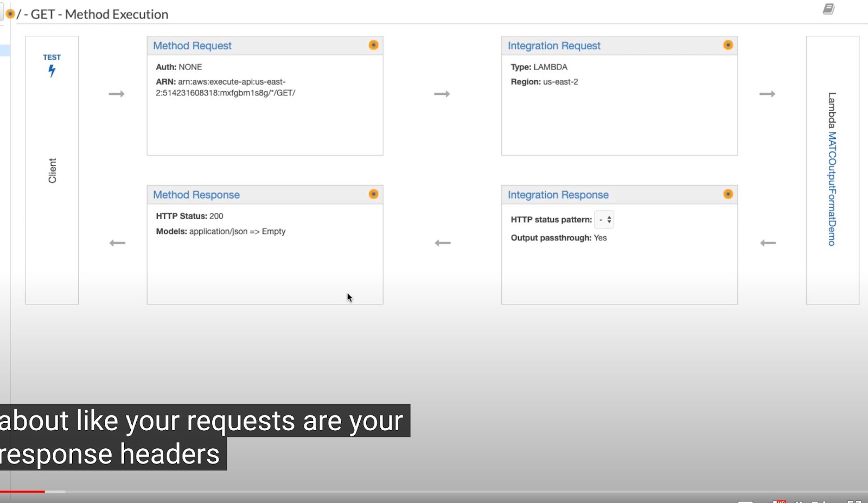The height and width of the screenshot is (503, 868).
Task: Open the MATCOutputFormatDemo Lambda function link
Action: coord(832,189)
